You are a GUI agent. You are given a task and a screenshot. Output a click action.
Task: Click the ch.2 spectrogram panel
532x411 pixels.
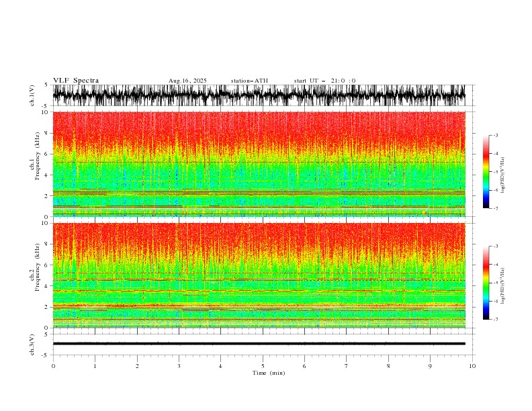click(259, 275)
